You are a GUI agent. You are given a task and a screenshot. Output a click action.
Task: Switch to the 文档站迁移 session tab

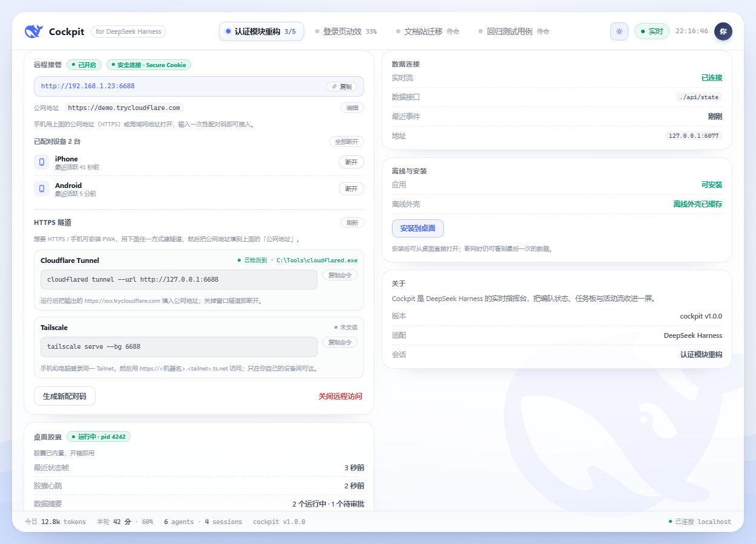428,31
